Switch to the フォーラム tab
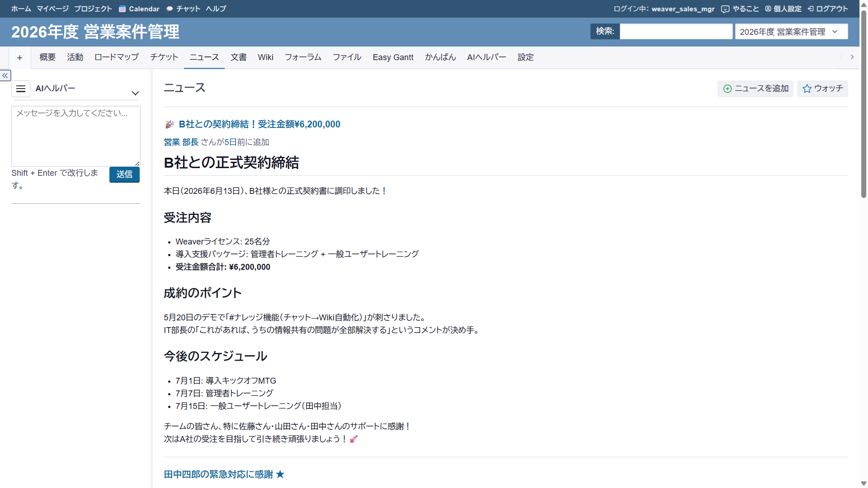The image size is (868, 488). click(x=303, y=57)
